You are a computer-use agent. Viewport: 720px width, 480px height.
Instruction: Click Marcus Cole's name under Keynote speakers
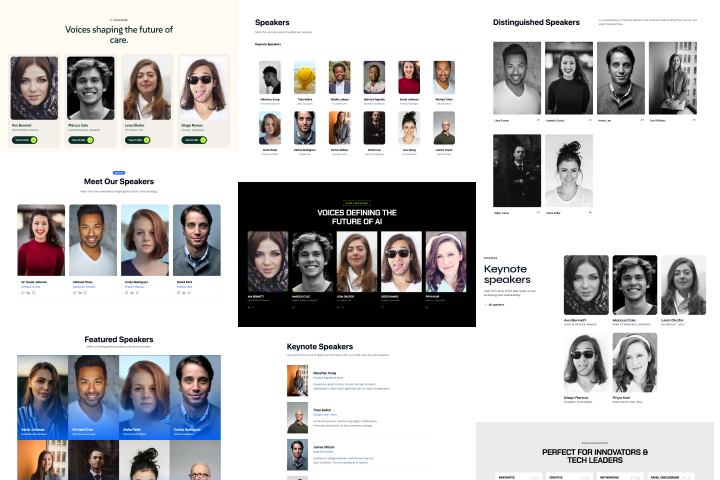(624, 320)
